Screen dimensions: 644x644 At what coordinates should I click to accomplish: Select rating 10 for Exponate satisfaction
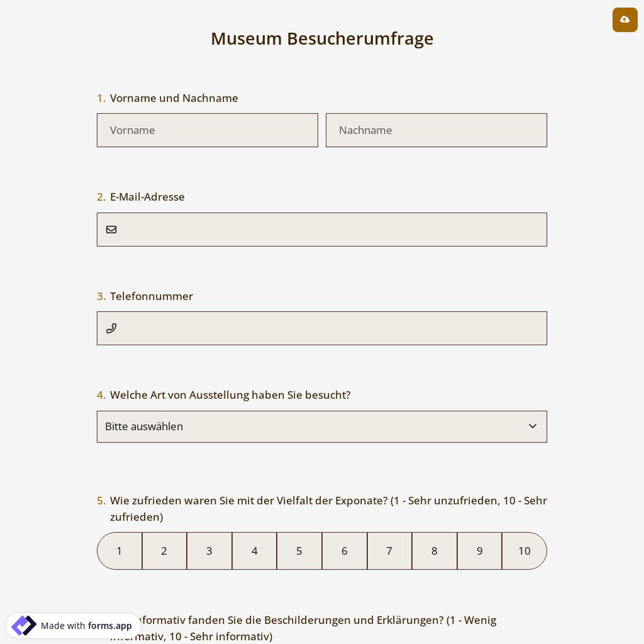point(524,551)
